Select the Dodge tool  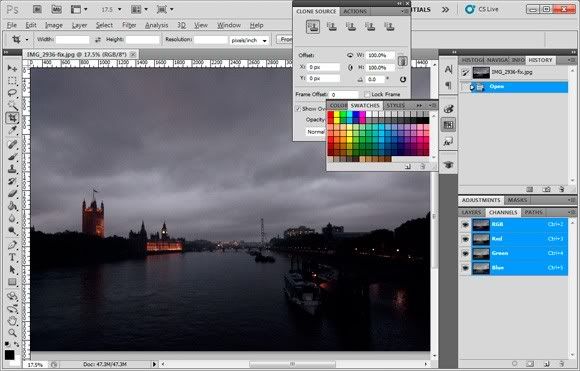click(12, 231)
